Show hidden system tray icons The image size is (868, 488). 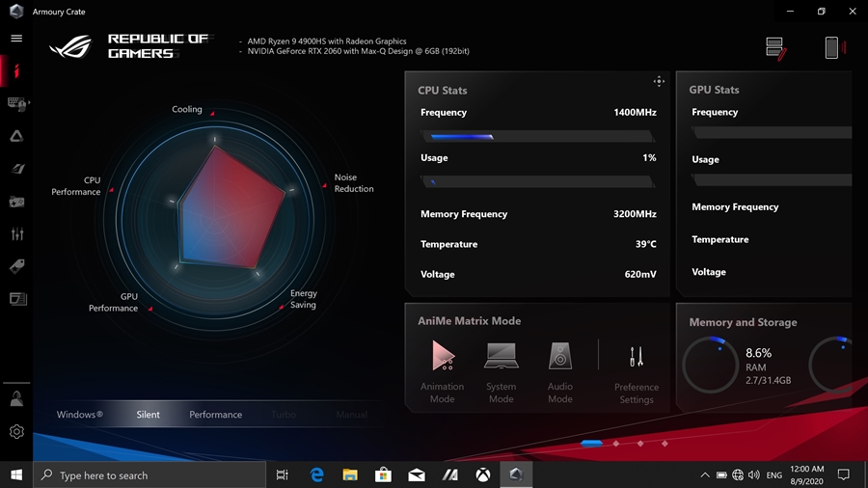(705, 474)
